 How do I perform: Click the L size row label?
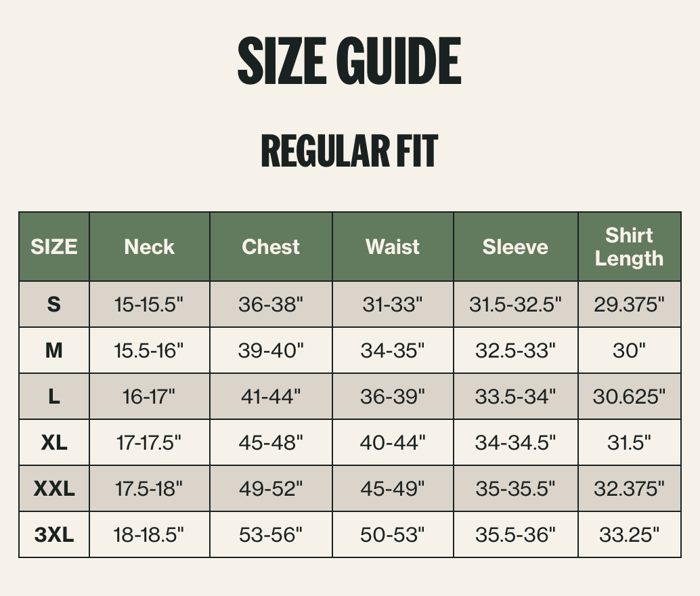[54, 396]
